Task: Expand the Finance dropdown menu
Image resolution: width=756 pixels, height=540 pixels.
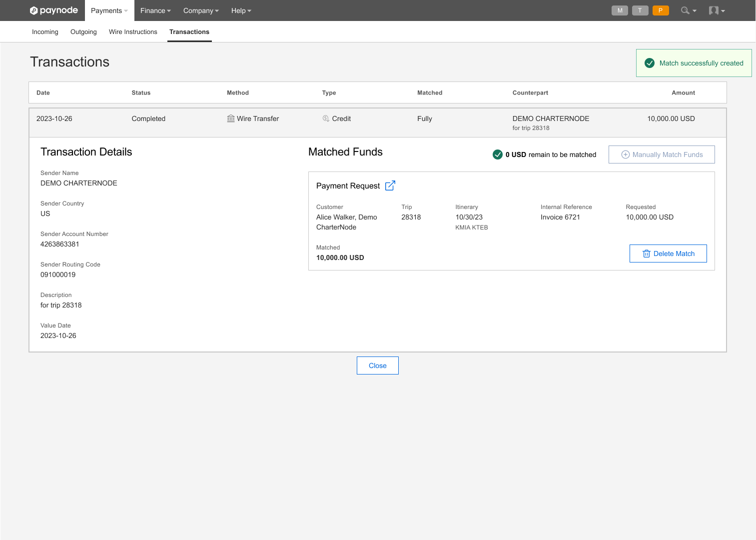Action: [x=155, y=10]
